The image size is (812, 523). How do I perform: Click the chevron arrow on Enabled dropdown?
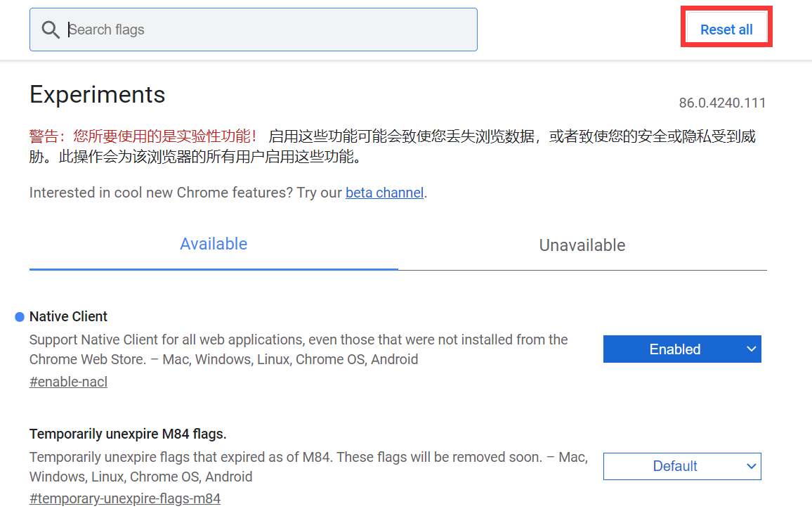[x=751, y=349]
